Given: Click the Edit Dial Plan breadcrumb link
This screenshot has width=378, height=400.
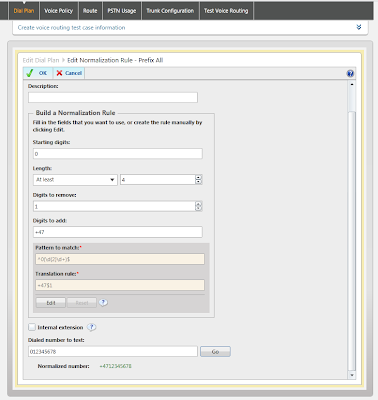Looking at the screenshot, I should tap(41, 60).
